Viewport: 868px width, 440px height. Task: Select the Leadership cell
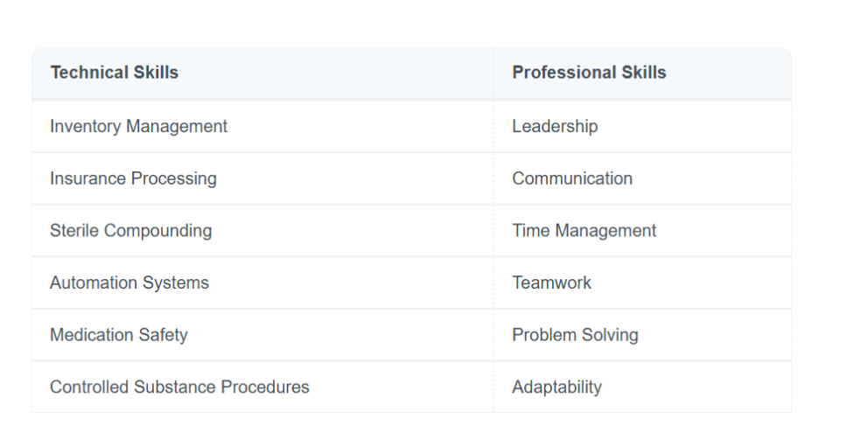(x=643, y=126)
